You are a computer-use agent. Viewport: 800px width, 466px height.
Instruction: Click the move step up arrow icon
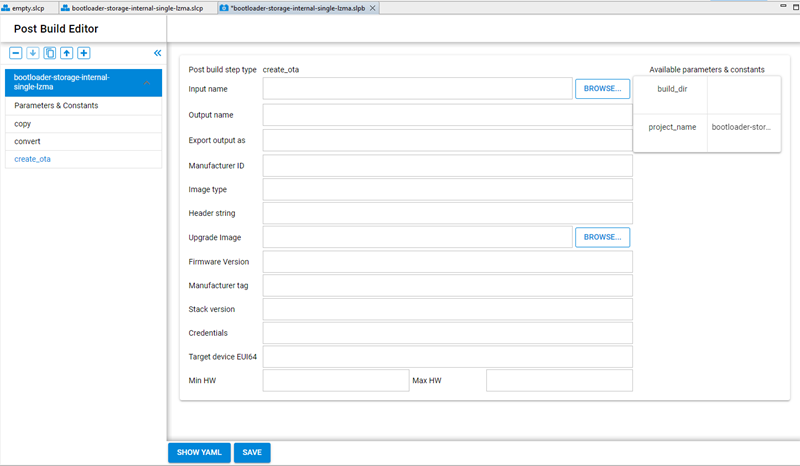67,53
